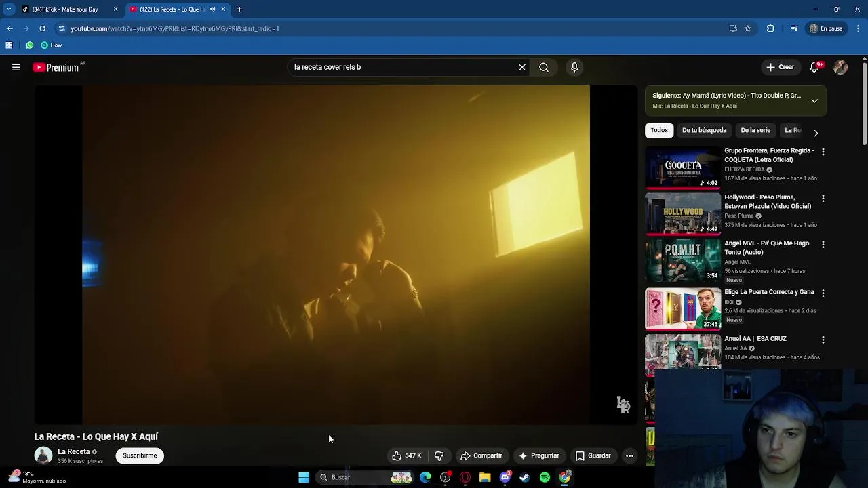Click the video player to pause
The height and width of the screenshot is (488, 868).
pos(336,254)
